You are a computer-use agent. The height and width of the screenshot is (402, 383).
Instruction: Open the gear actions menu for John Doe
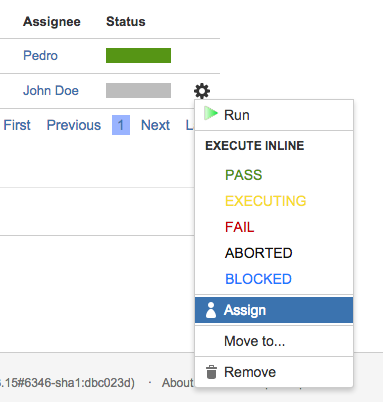[202, 91]
